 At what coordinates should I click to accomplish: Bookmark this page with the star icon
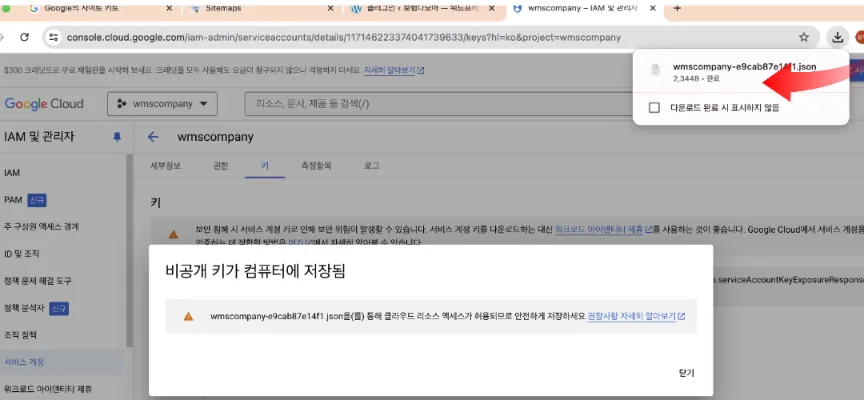(804, 37)
